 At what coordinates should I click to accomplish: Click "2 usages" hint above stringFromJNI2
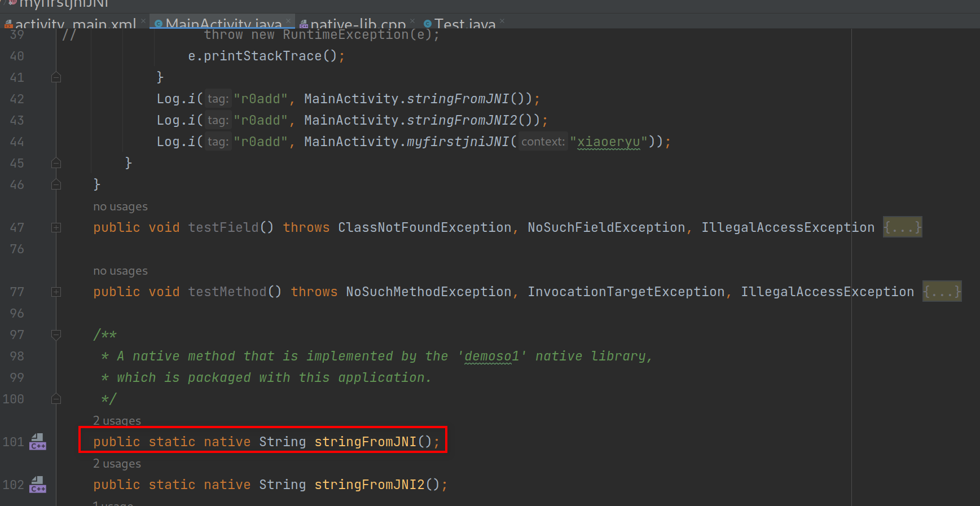click(117, 464)
